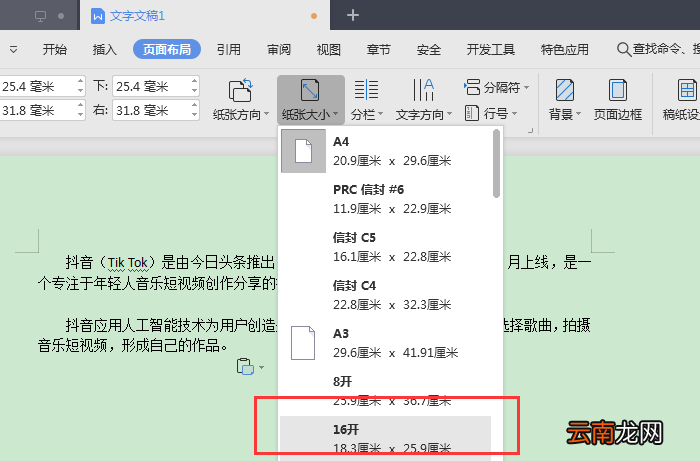Switch to the 引用 tab
Image resolution: width=700 pixels, height=461 pixels.
click(229, 49)
